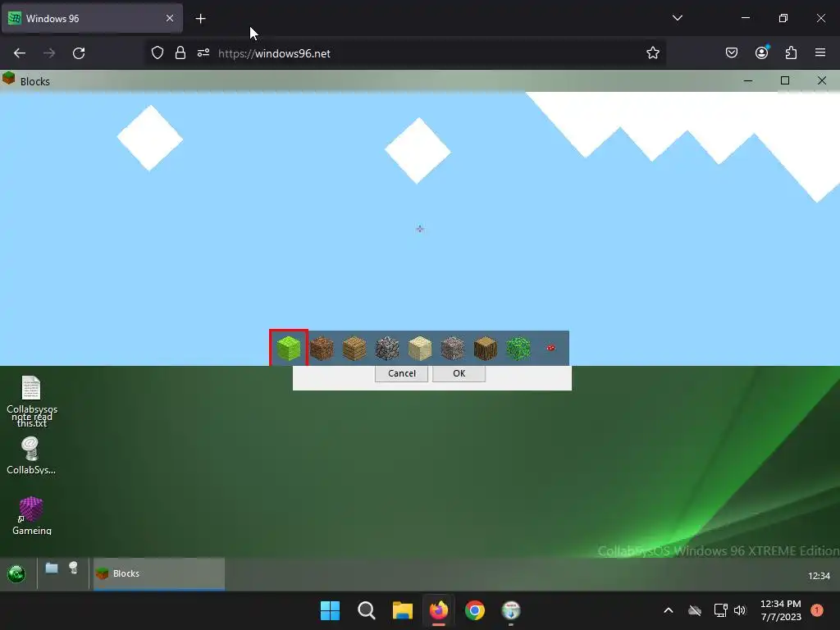This screenshot has width=840, height=630.
Task: Open the notification badge in the tray
Action: [817, 610]
